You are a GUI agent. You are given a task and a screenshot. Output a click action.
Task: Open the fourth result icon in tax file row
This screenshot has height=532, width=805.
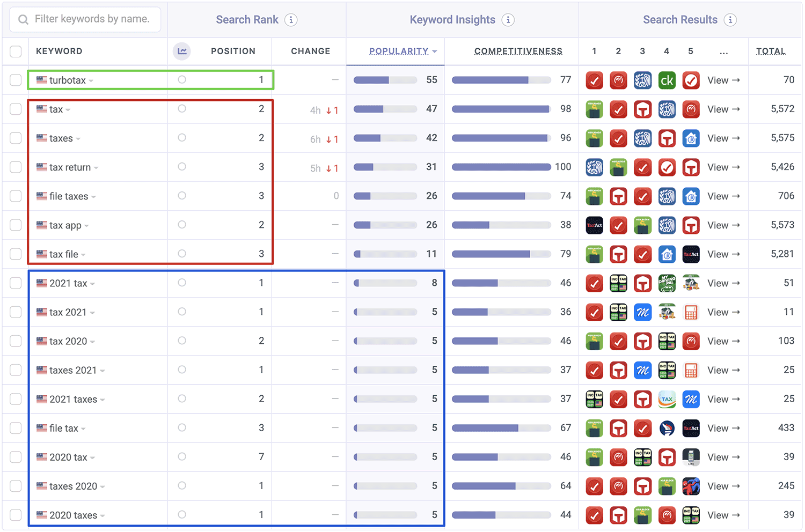click(667, 254)
